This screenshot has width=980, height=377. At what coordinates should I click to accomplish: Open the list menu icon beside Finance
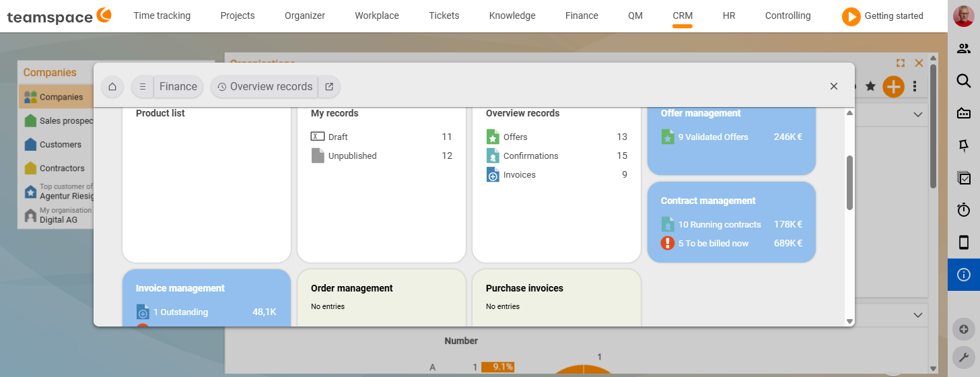pyautogui.click(x=143, y=87)
